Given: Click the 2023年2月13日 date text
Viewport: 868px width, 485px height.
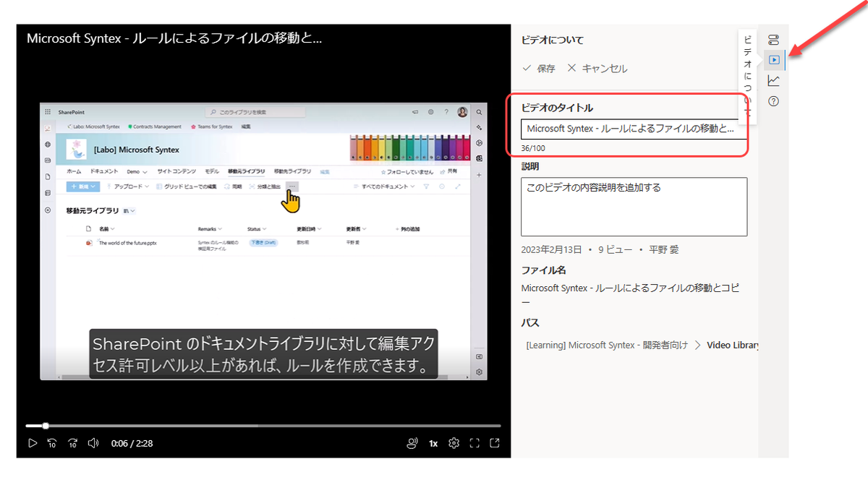Looking at the screenshot, I should 552,249.
